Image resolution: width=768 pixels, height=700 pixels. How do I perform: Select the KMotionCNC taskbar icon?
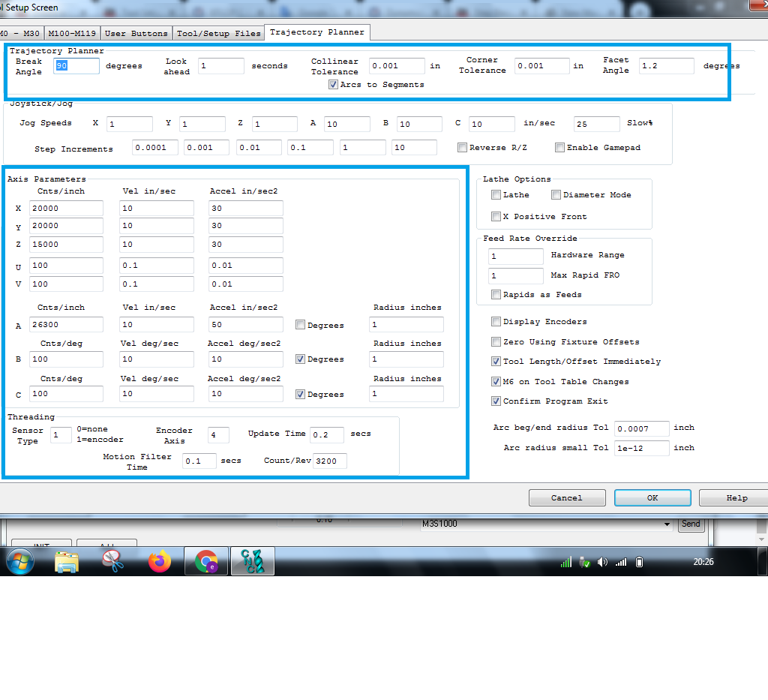point(252,560)
